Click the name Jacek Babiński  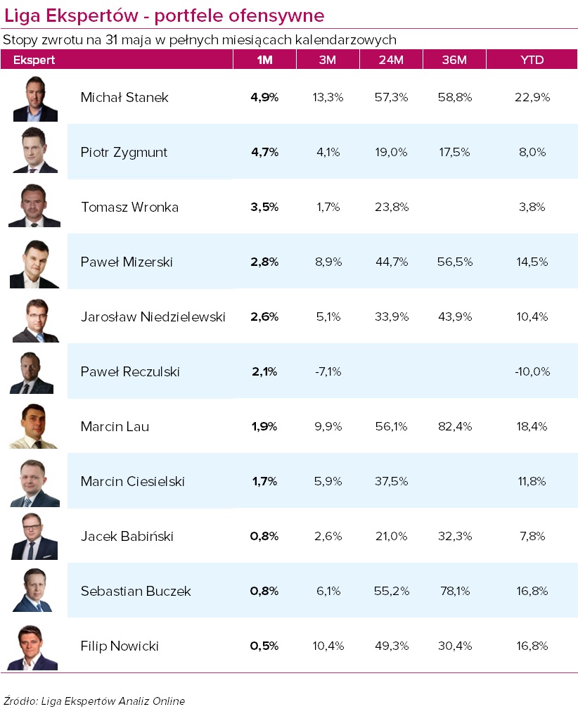click(x=127, y=537)
